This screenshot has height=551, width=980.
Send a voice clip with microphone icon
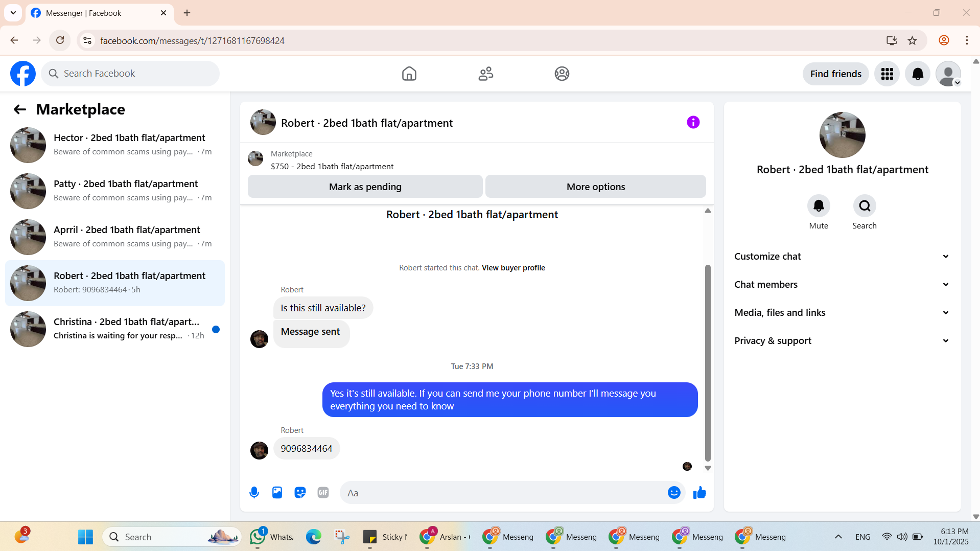tap(254, 493)
